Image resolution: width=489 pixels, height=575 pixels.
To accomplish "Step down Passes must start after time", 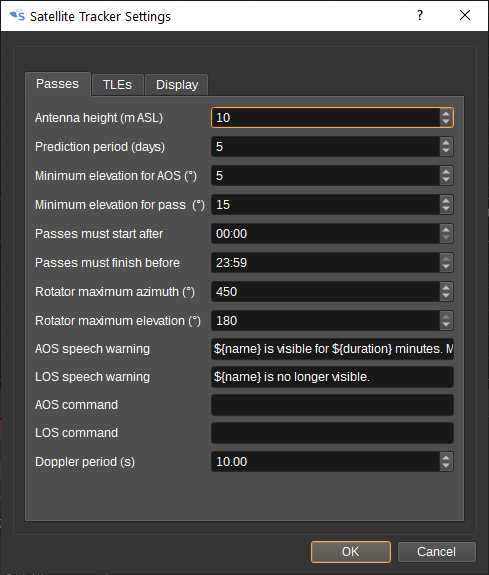I will pyautogui.click(x=446, y=238).
